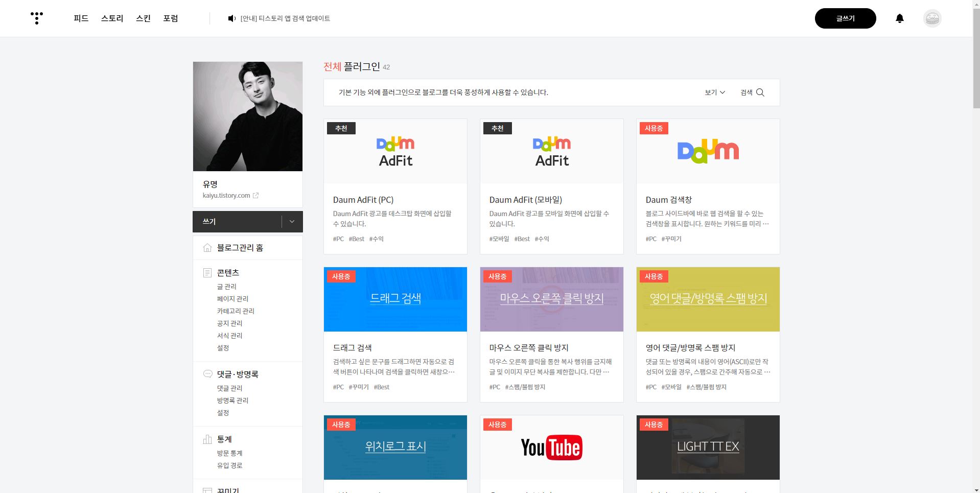Go to 포럼 menu

click(x=171, y=18)
